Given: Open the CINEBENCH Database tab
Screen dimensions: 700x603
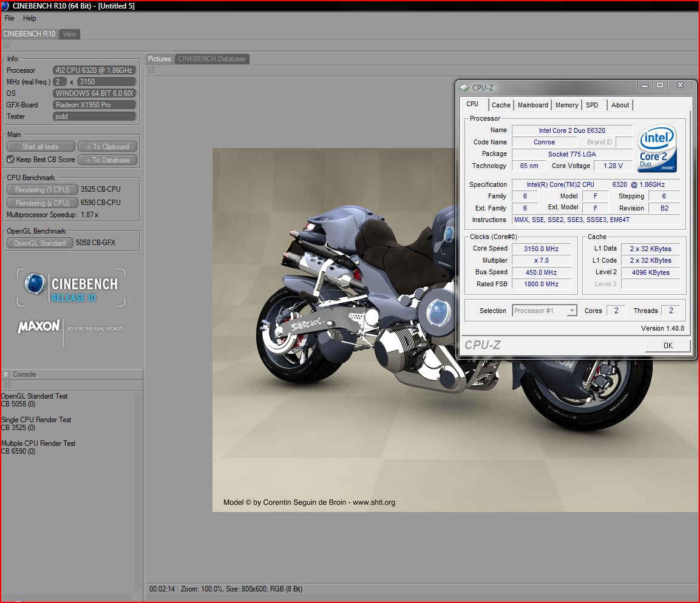Looking at the screenshot, I should pos(212,59).
